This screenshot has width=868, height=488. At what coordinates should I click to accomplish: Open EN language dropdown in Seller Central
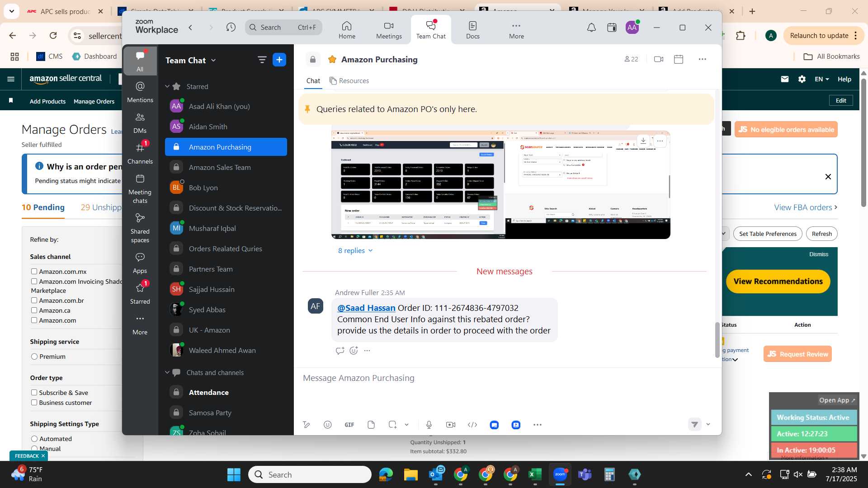pyautogui.click(x=822, y=79)
